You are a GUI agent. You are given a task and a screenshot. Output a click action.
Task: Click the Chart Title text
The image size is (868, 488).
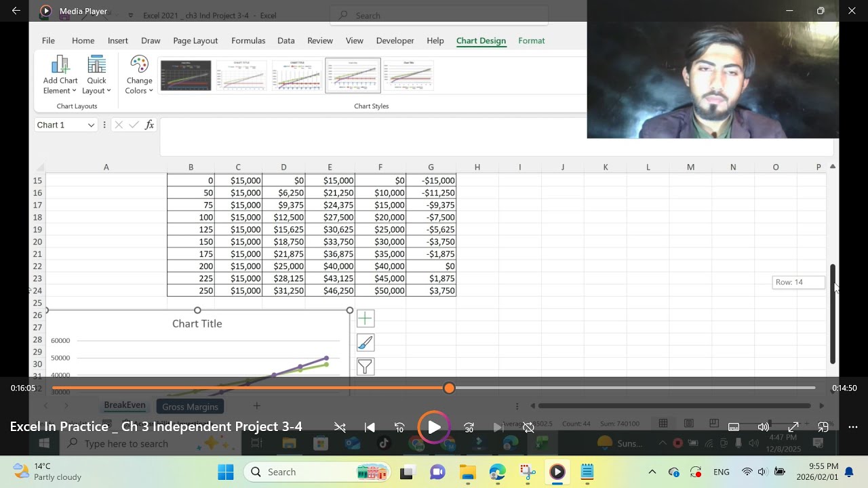click(x=197, y=324)
